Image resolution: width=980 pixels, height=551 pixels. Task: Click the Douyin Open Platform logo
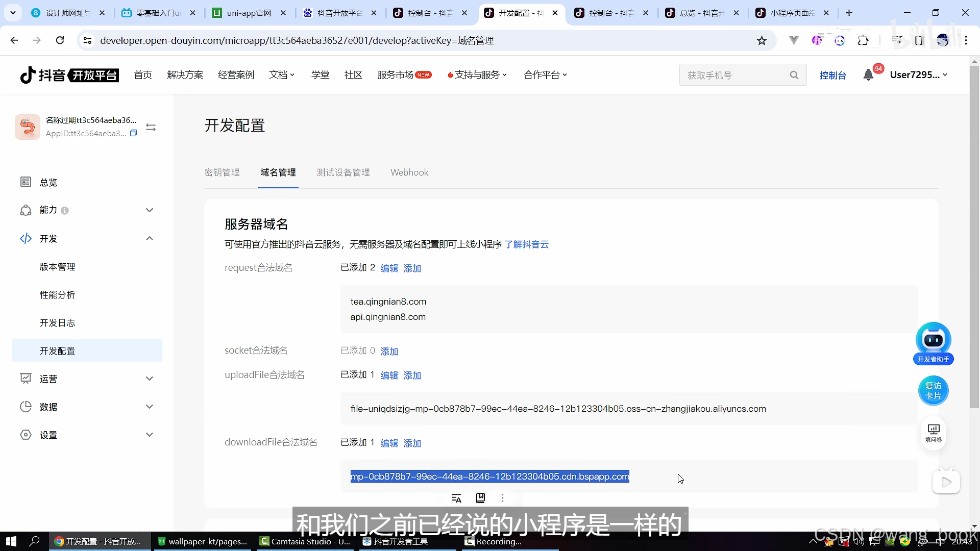pyautogui.click(x=69, y=75)
